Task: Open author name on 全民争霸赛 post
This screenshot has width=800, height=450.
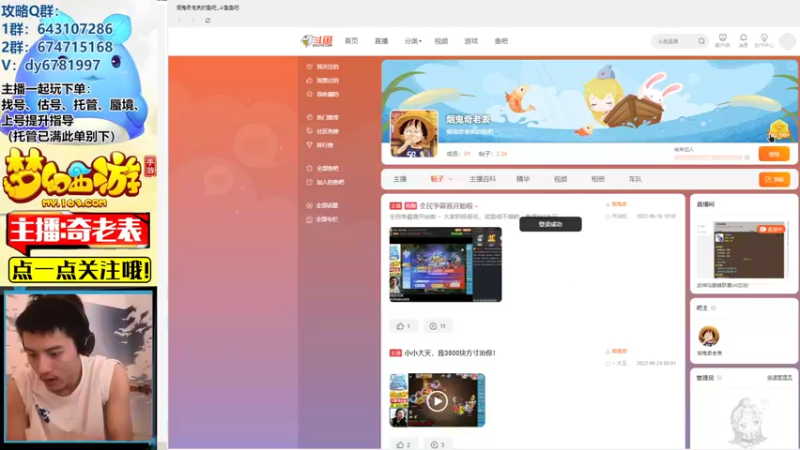Action: pyautogui.click(x=619, y=204)
